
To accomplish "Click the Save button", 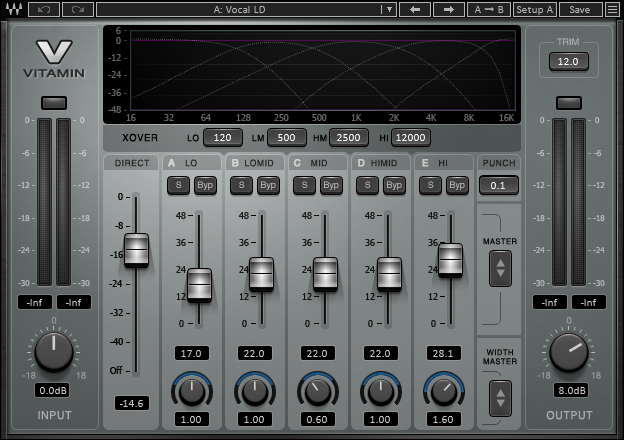I will tap(579, 10).
